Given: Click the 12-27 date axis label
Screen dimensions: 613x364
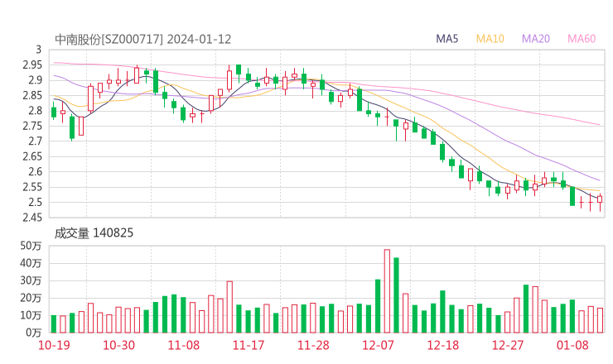Looking at the screenshot, I should click(x=508, y=345).
